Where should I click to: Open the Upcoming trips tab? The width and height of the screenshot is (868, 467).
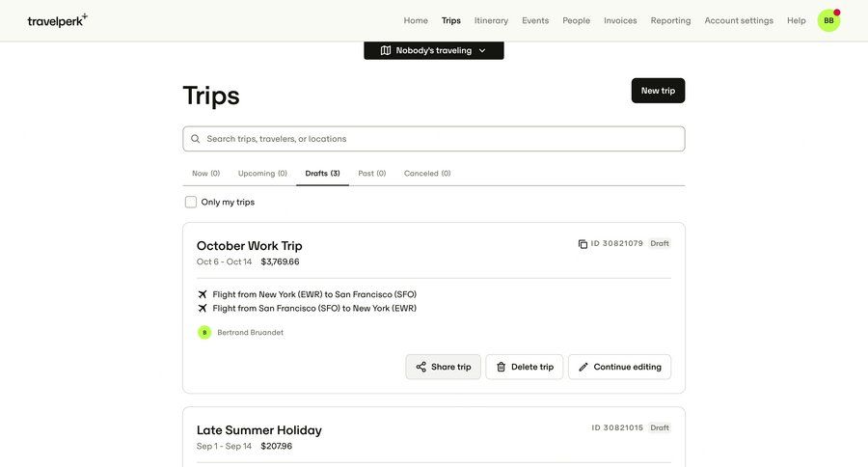click(x=262, y=174)
